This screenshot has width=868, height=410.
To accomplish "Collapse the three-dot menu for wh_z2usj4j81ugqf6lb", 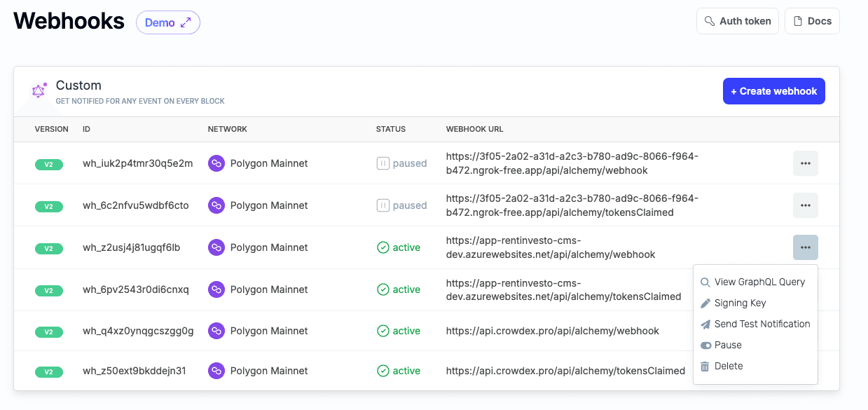I will click(805, 247).
